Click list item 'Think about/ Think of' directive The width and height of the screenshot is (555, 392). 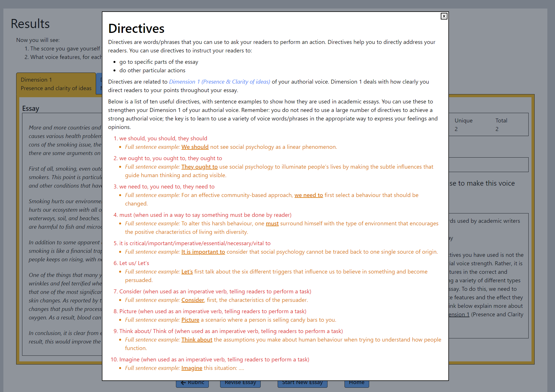(231, 331)
